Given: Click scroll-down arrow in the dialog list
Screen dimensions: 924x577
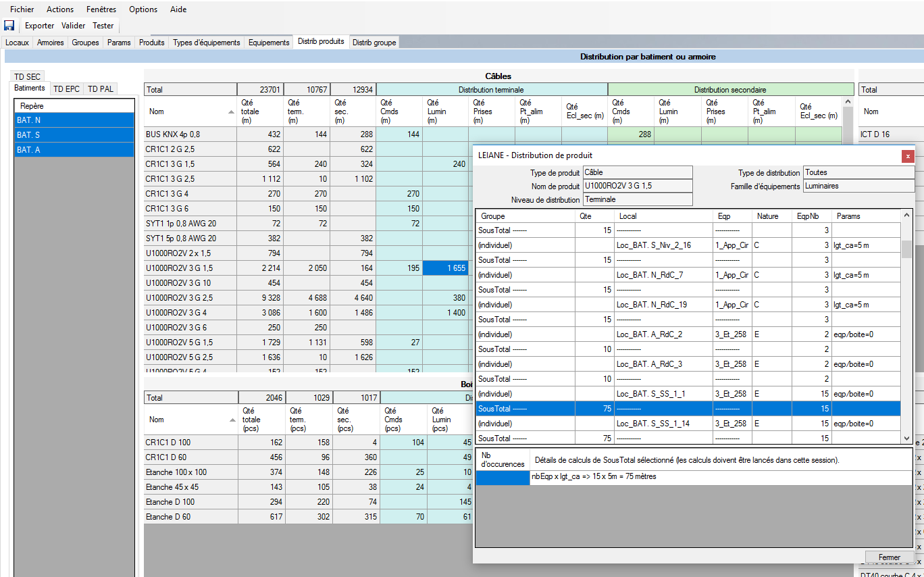Looking at the screenshot, I should 906,438.
